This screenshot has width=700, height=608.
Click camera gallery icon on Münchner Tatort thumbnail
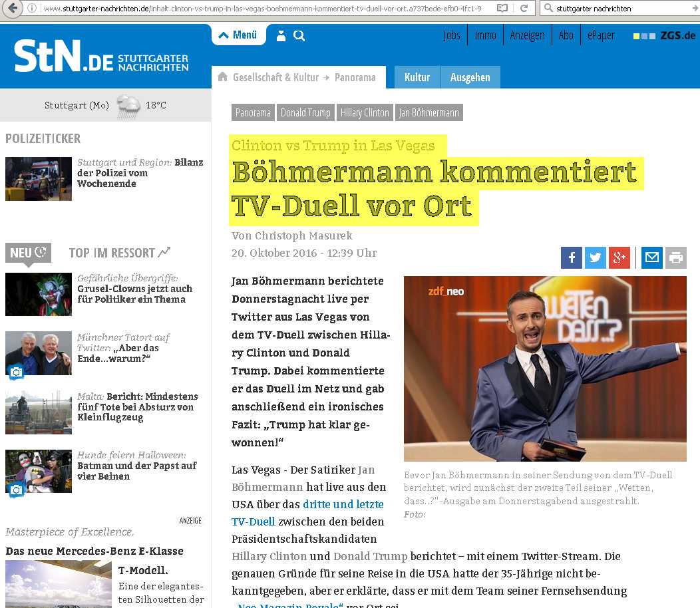click(17, 372)
